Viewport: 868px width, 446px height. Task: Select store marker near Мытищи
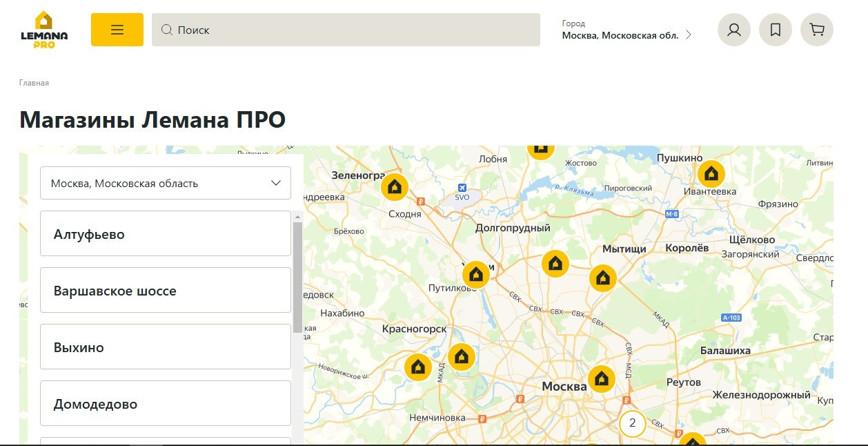click(x=602, y=278)
